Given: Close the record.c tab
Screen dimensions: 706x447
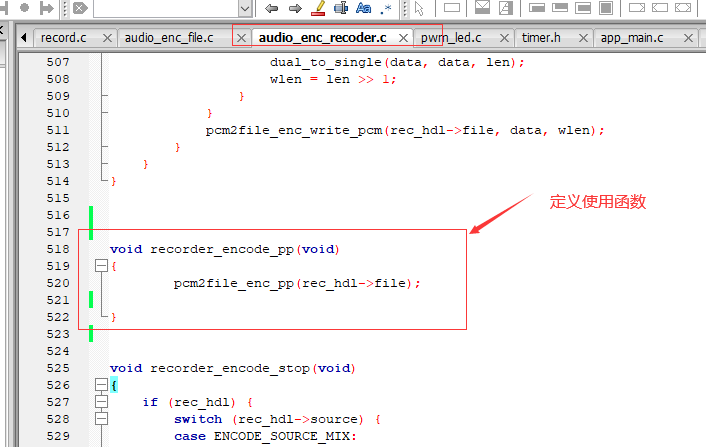Looking at the screenshot, I should point(107,38).
